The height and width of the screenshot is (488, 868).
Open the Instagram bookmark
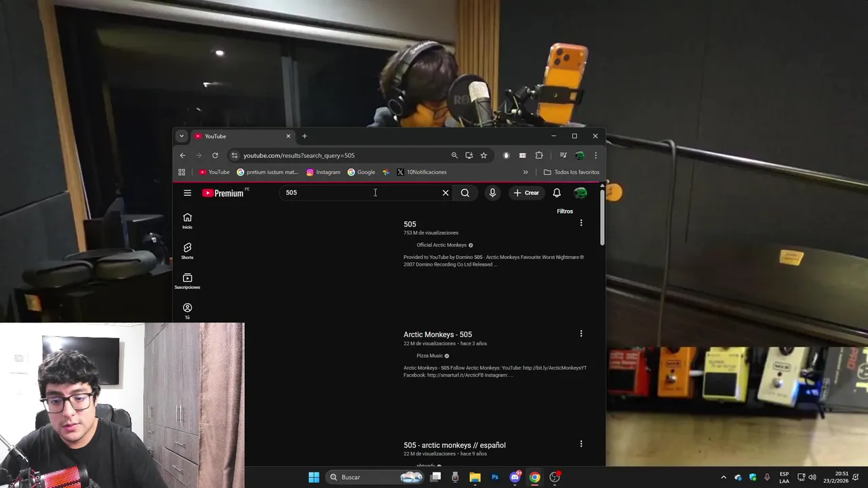coord(323,172)
